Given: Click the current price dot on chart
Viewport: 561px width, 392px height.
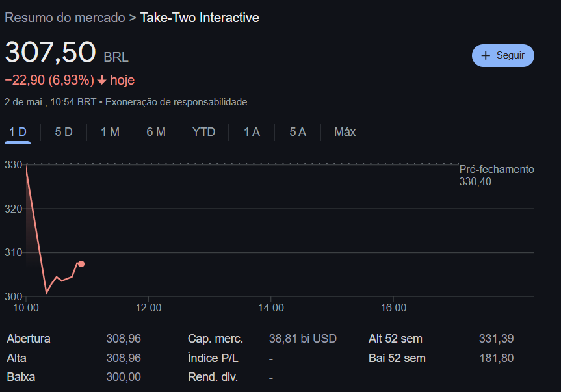Looking at the screenshot, I should click(x=81, y=264).
